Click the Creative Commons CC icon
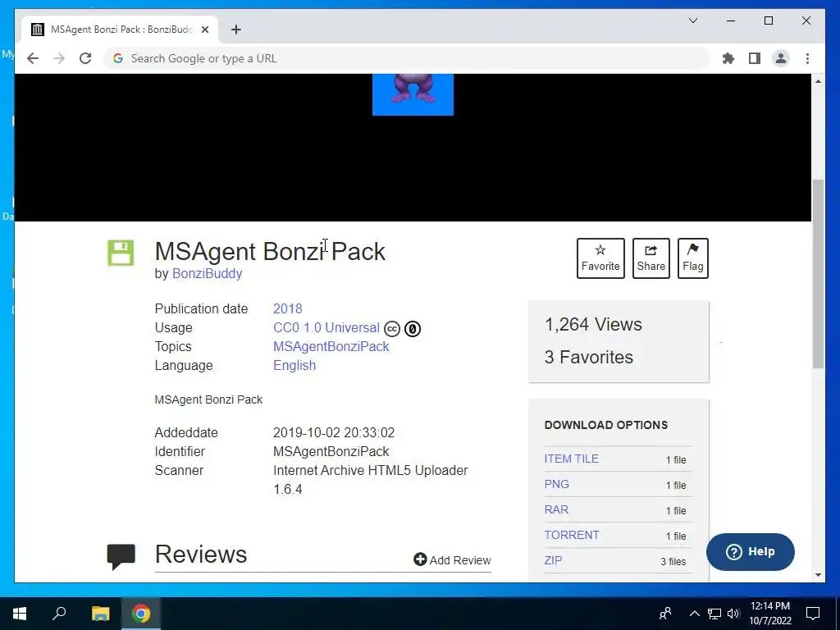840x630 pixels. 392,328
